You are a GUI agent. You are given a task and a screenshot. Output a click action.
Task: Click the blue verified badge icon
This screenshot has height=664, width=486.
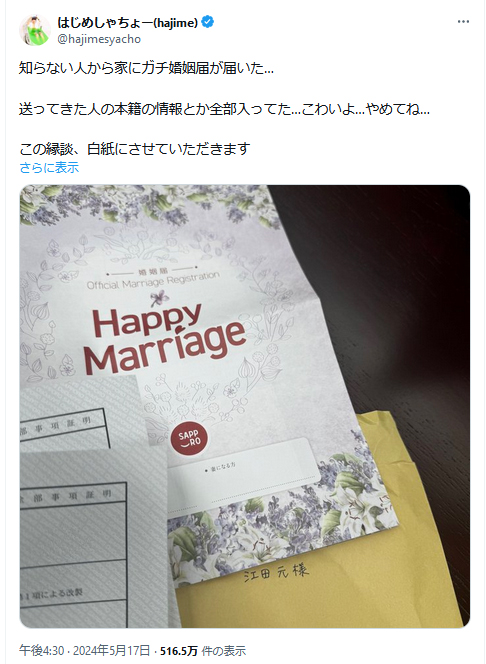tap(207, 22)
